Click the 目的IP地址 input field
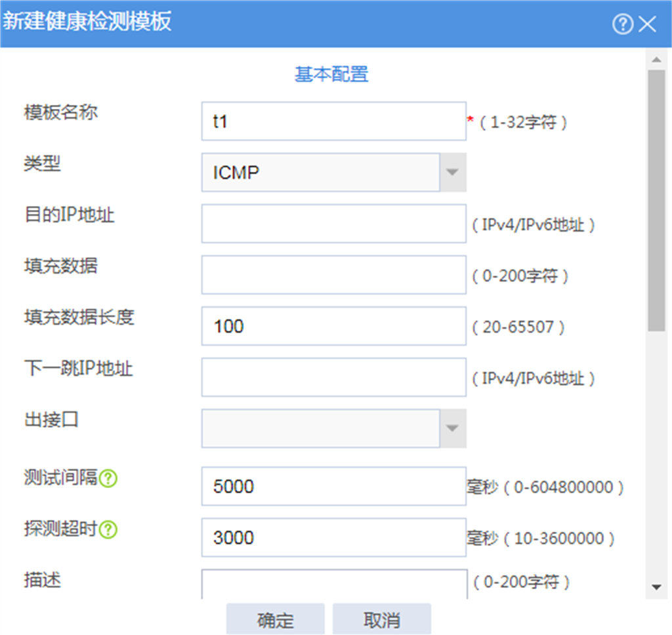 pyautogui.click(x=334, y=224)
